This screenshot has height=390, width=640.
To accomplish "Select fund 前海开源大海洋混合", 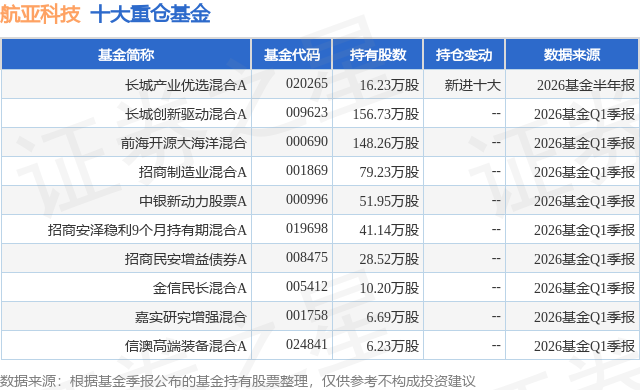I will pyautogui.click(x=184, y=143).
